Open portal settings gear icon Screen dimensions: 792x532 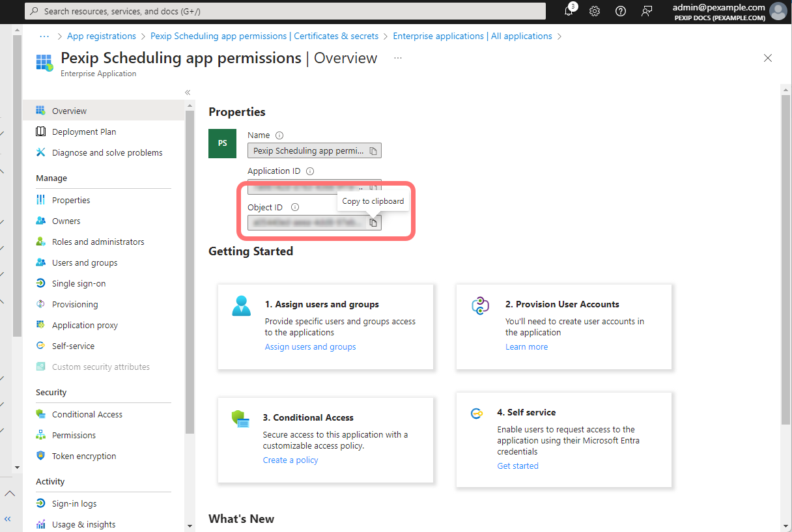[595, 11]
